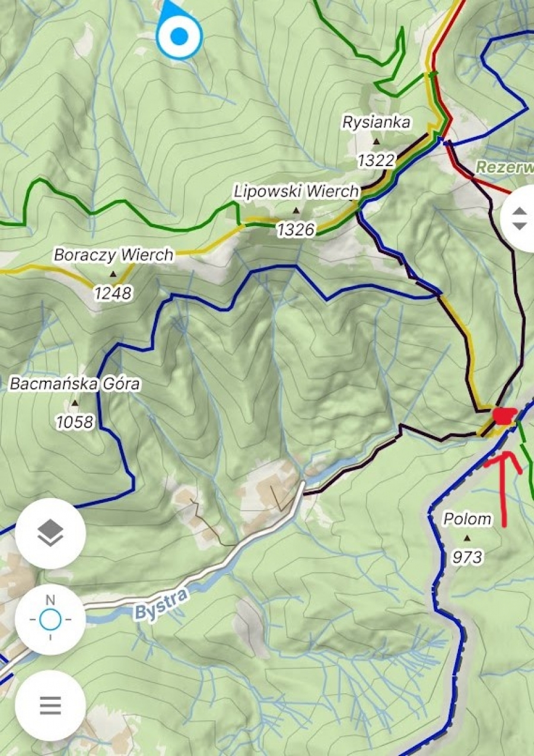Tap the Boraczy Wierch summit triangle
Screen dimensions: 534x756
(113, 274)
